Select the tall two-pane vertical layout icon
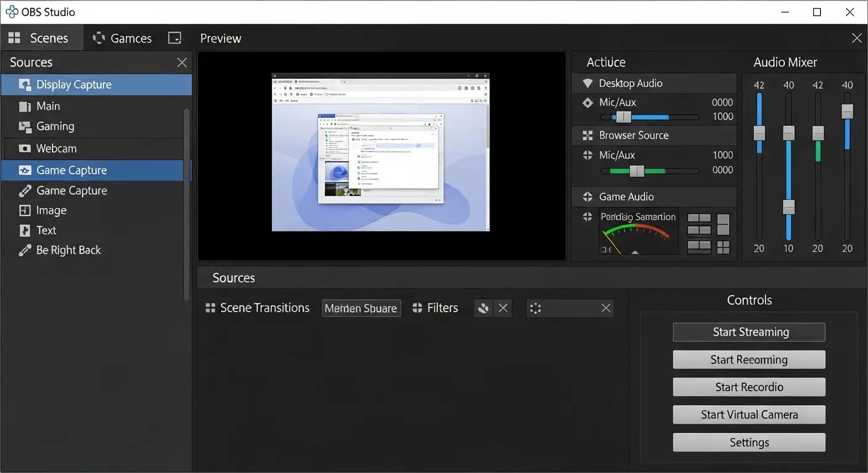Viewport: 868px width, 473px height. pos(723,224)
